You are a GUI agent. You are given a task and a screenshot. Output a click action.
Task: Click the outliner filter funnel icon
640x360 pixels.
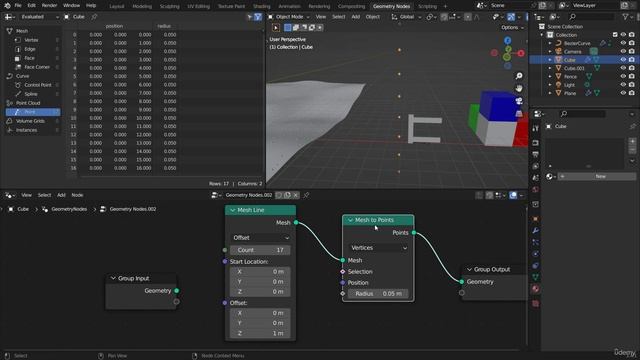click(626, 17)
